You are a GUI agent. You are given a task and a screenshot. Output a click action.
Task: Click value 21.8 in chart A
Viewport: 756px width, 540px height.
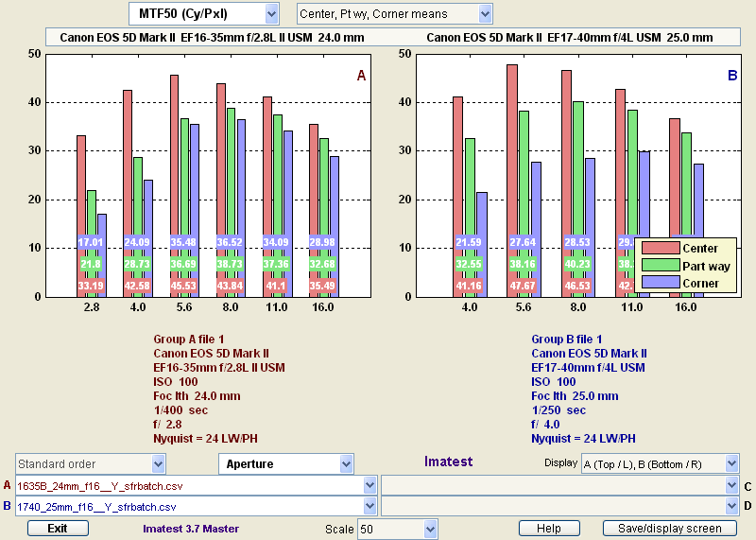[91, 264]
